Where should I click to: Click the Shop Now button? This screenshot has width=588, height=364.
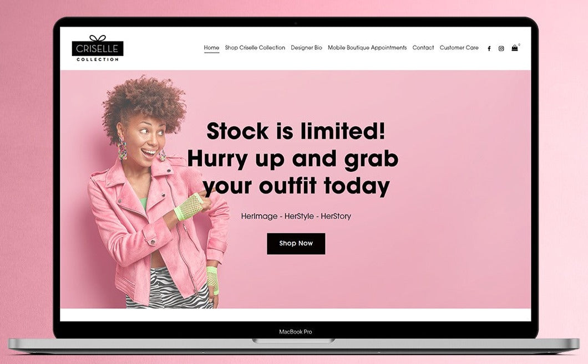click(x=296, y=243)
